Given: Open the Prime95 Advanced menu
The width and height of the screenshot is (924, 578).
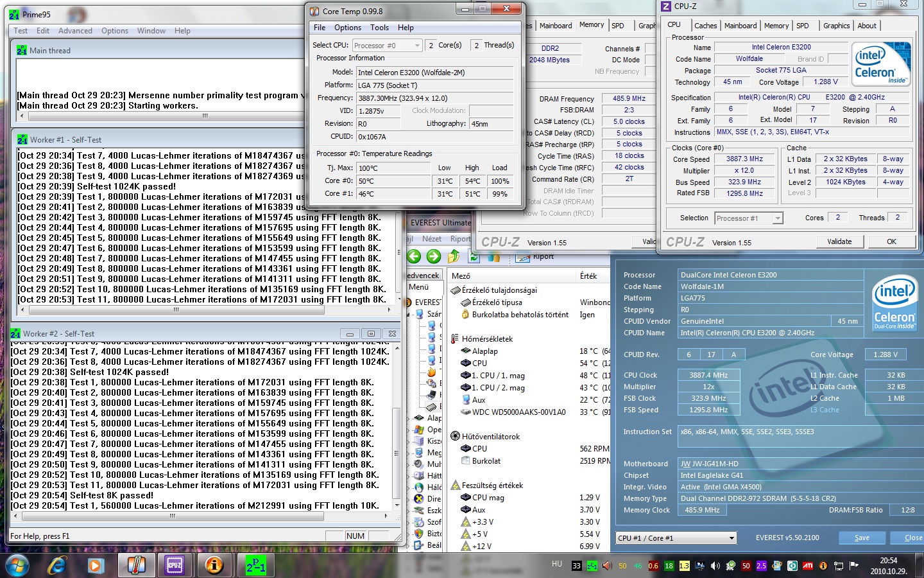Looking at the screenshot, I should tap(75, 31).
